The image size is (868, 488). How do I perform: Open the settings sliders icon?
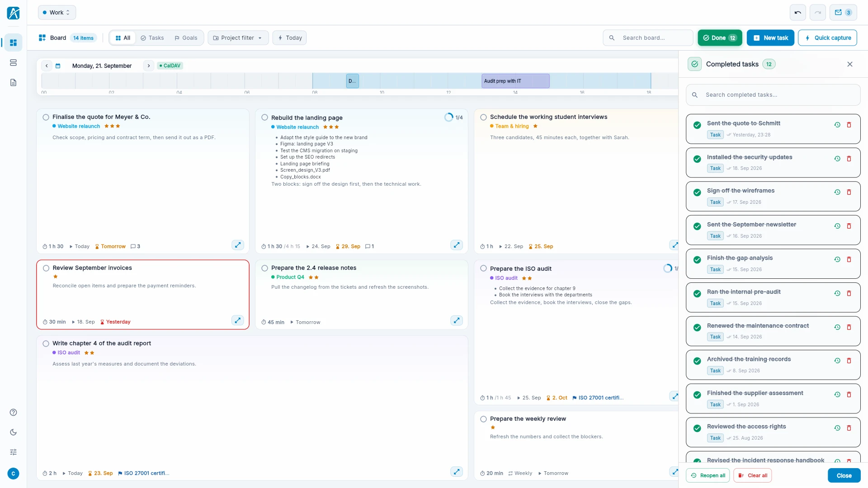pyautogui.click(x=14, y=452)
